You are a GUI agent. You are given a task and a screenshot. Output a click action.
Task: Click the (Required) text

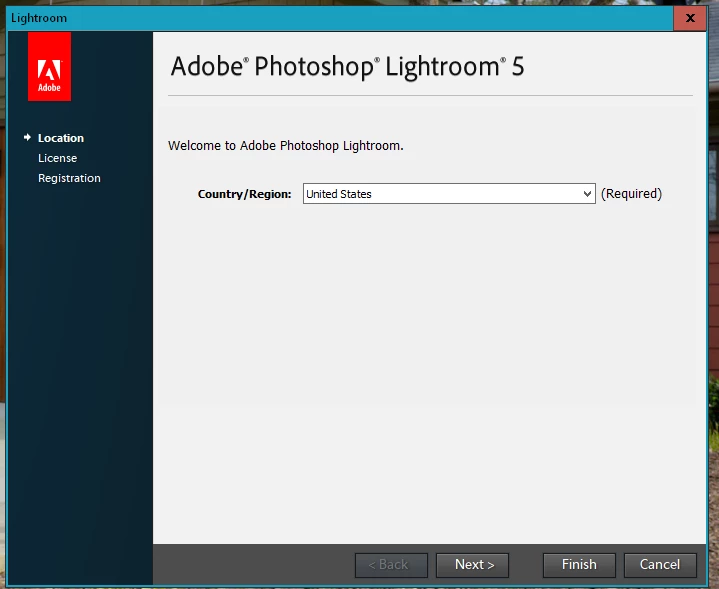tap(631, 194)
